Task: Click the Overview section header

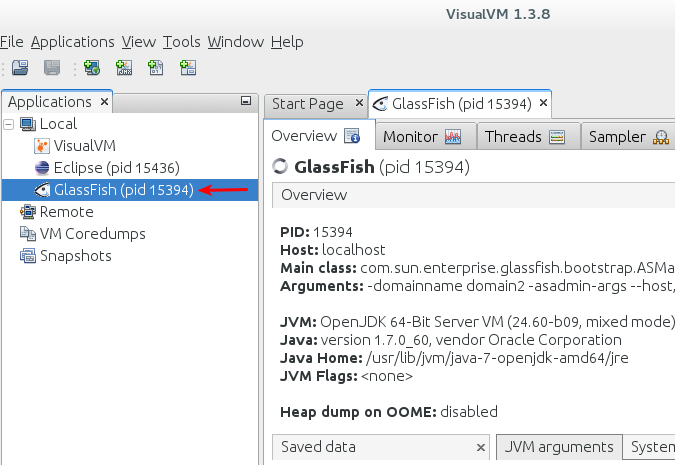Action: click(474, 195)
